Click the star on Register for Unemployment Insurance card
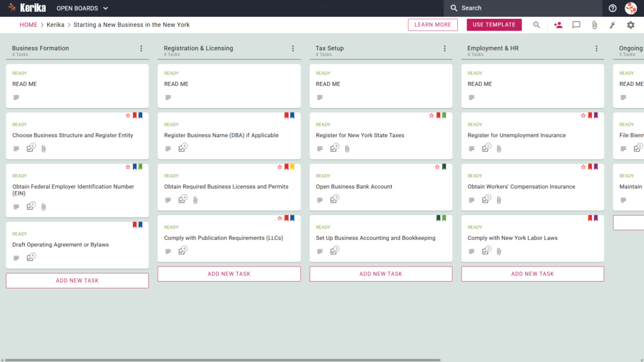 pyautogui.click(x=583, y=116)
